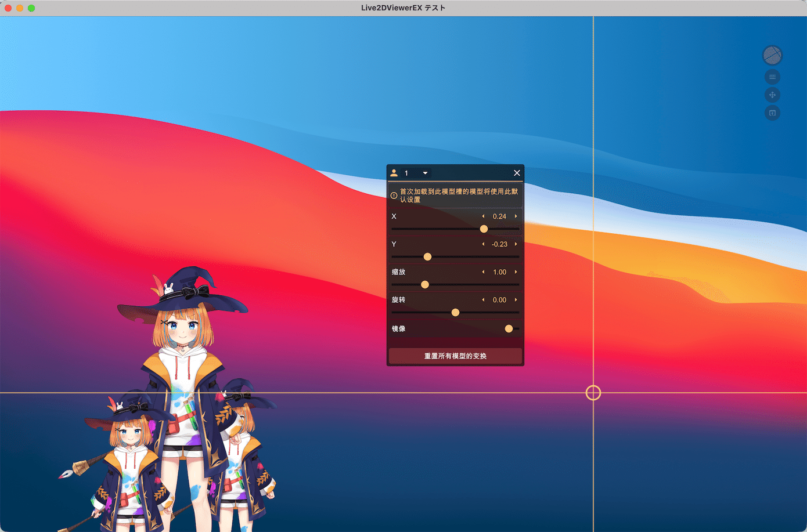Decrease 缩放 value with left arrow

point(483,272)
